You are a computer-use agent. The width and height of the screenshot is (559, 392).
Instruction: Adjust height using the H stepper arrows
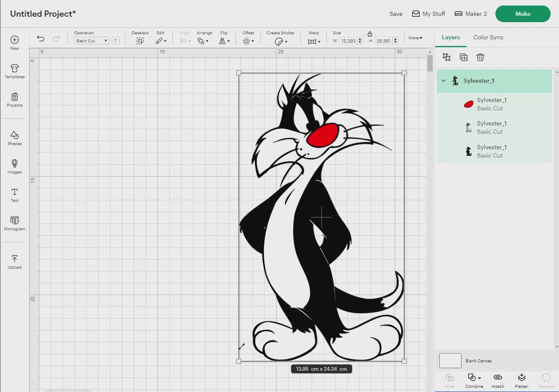pyautogui.click(x=395, y=41)
